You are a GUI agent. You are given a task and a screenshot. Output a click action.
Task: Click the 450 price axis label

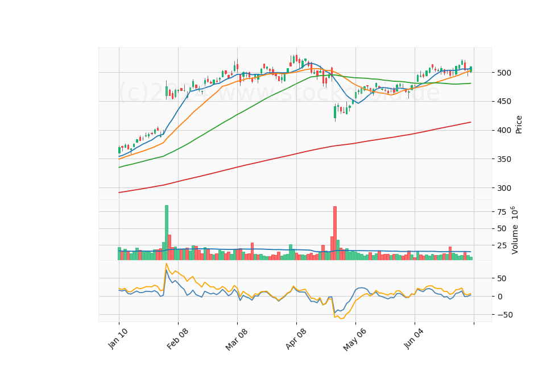(x=504, y=102)
